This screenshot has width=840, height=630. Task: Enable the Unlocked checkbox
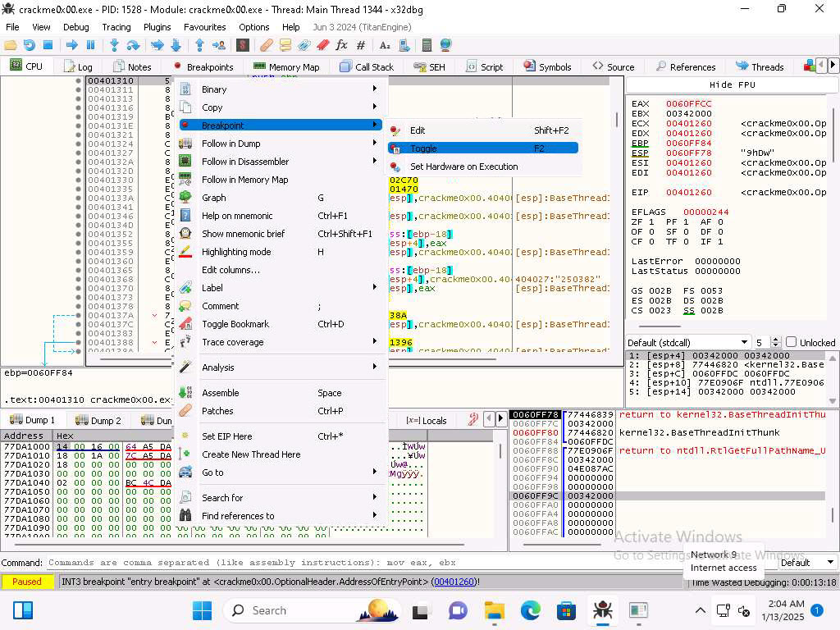point(791,342)
